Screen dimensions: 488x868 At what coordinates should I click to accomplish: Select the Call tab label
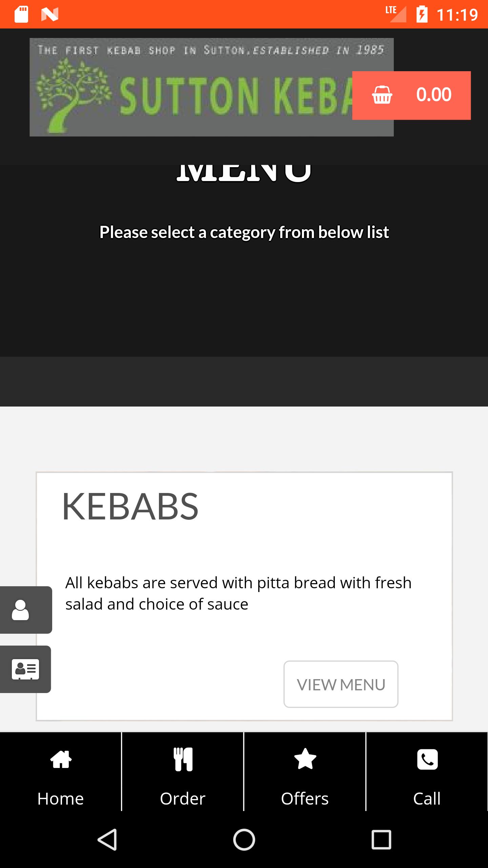[427, 798]
